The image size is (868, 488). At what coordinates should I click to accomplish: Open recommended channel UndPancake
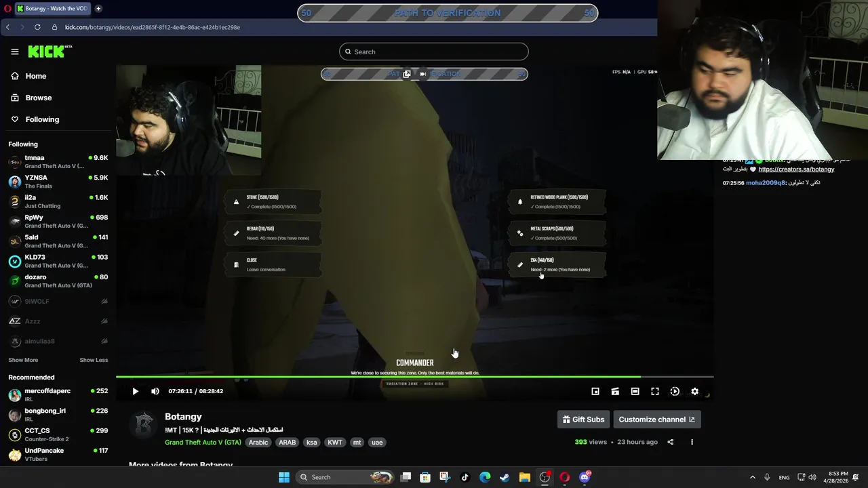pos(58,454)
